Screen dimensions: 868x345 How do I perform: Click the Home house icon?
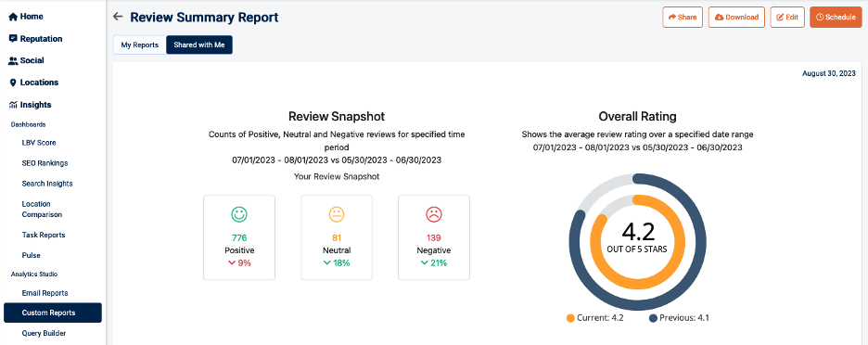click(13, 17)
